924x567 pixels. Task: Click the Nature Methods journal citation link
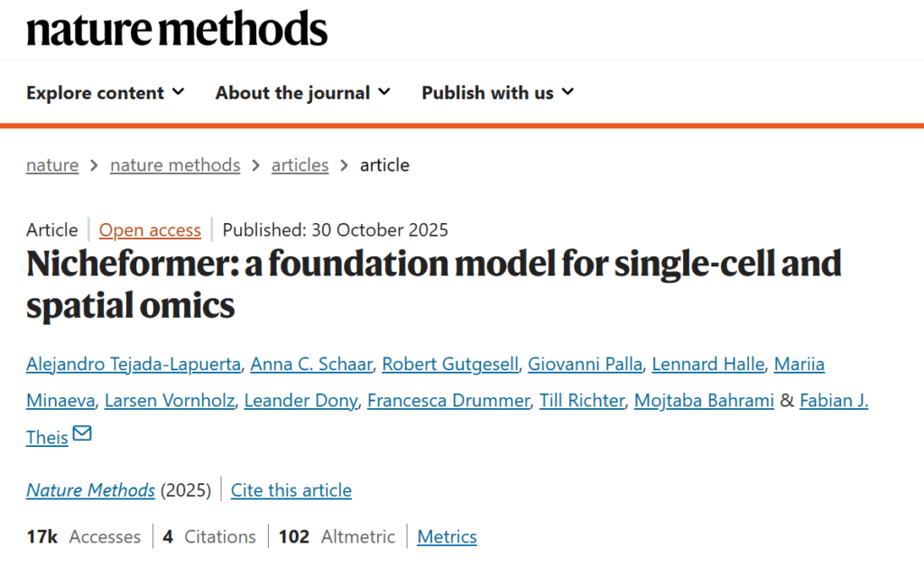[90, 490]
